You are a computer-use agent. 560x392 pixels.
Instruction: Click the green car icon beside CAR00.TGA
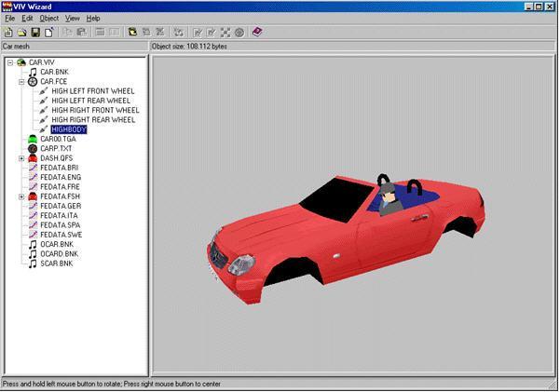pos(33,139)
